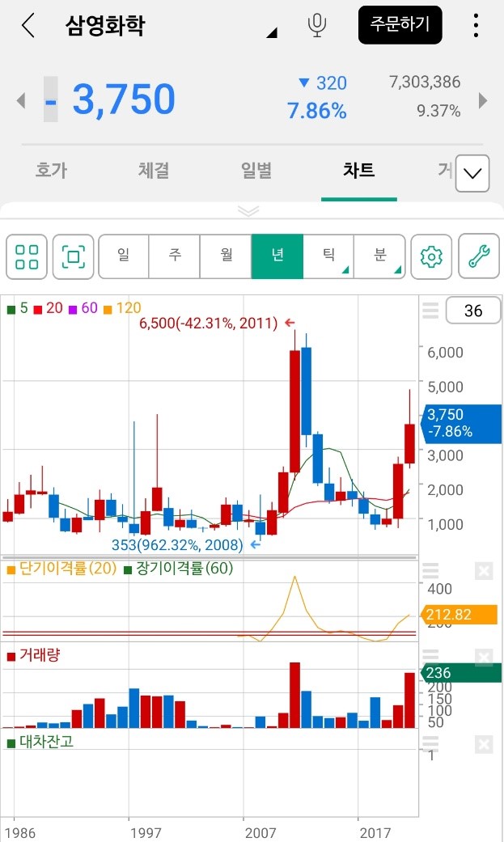Tap the 60 moving average legend
Viewport: 504px width, 842px height.
tap(83, 308)
